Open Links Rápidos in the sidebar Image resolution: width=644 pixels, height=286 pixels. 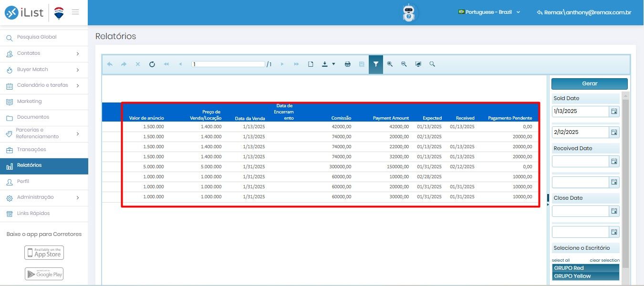tap(44, 214)
